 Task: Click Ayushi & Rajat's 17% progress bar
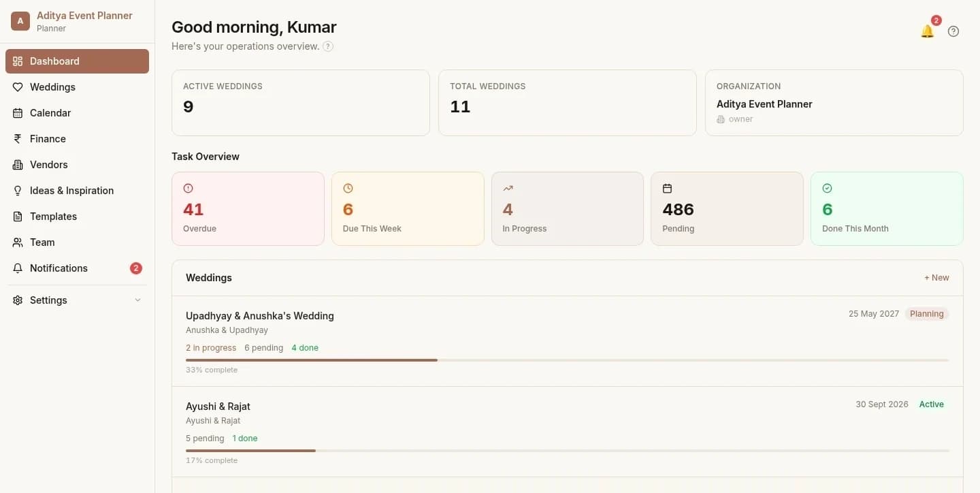tap(568, 451)
